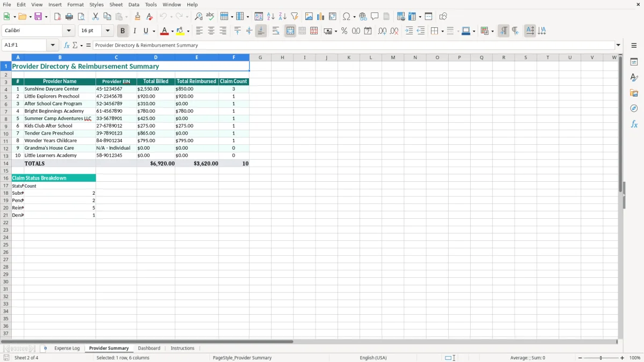Screen dimensions: 644x362
Task: Toggle Bold formatting
Action: tap(123, 31)
